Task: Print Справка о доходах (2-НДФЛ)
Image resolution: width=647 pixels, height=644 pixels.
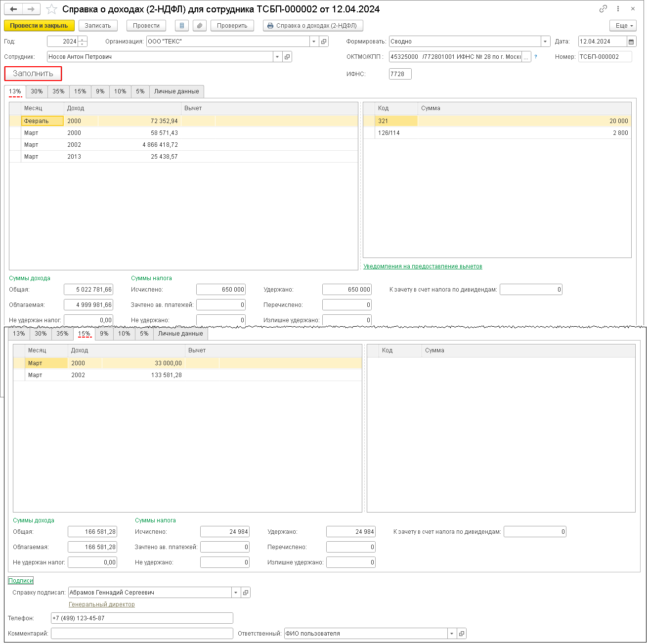Action: click(x=313, y=26)
